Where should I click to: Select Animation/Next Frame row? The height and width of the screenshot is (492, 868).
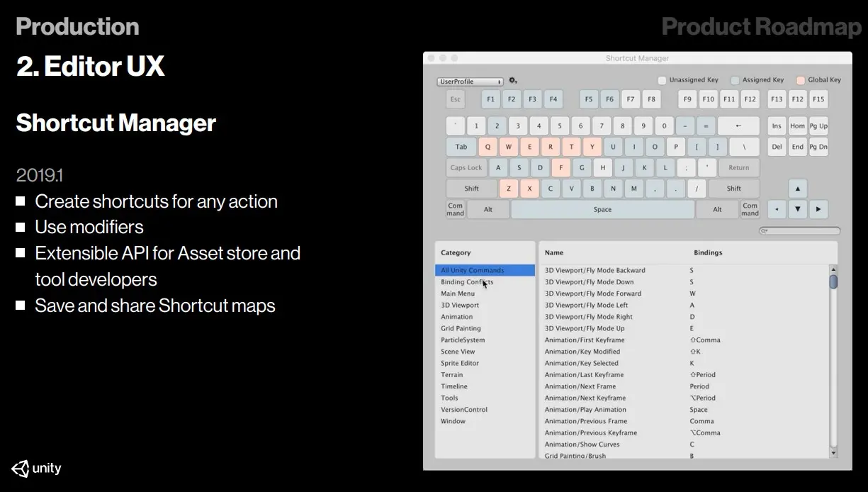pos(684,386)
